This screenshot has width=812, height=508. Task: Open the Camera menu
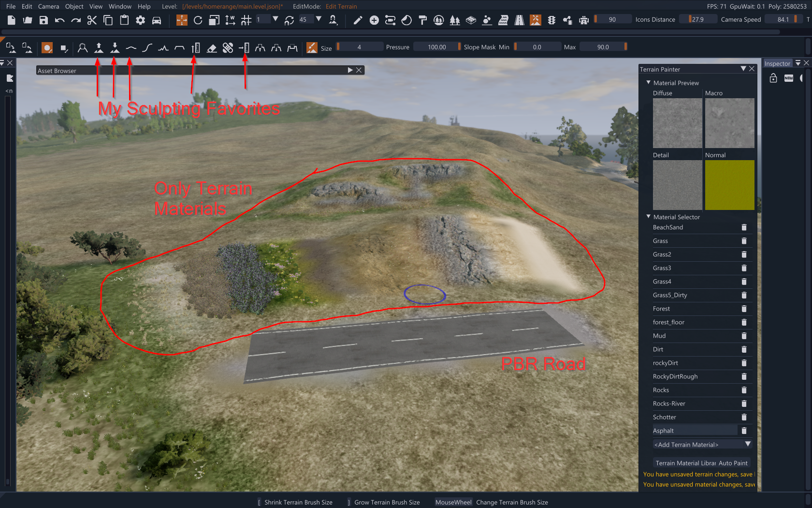[x=49, y=6]
